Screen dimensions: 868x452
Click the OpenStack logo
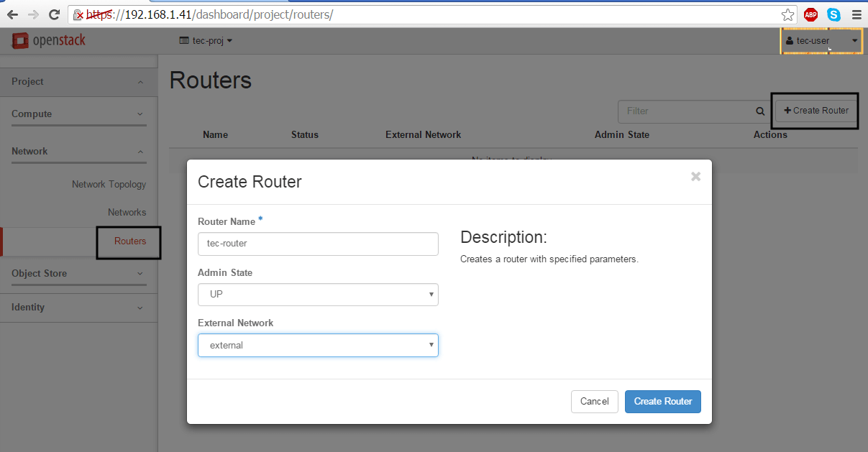(49, 40)
